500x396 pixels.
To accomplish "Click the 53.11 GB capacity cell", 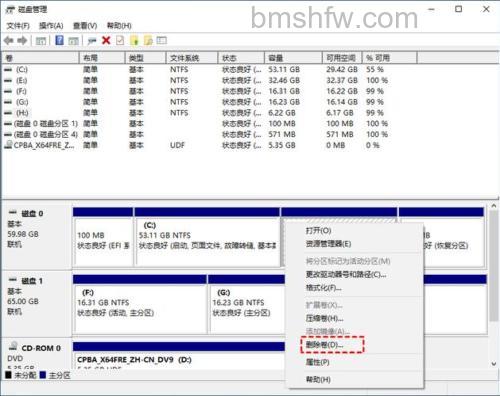I will pyautogui.click(x=284, y=69).
